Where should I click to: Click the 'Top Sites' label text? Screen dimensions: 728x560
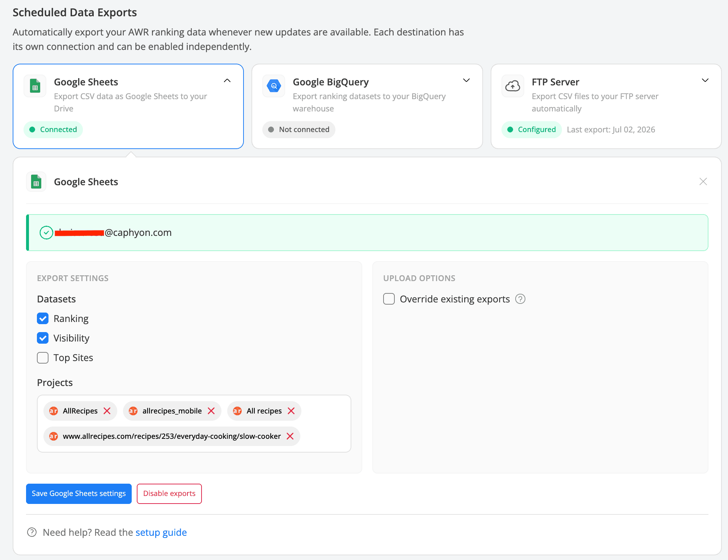[x=73, y=358]
